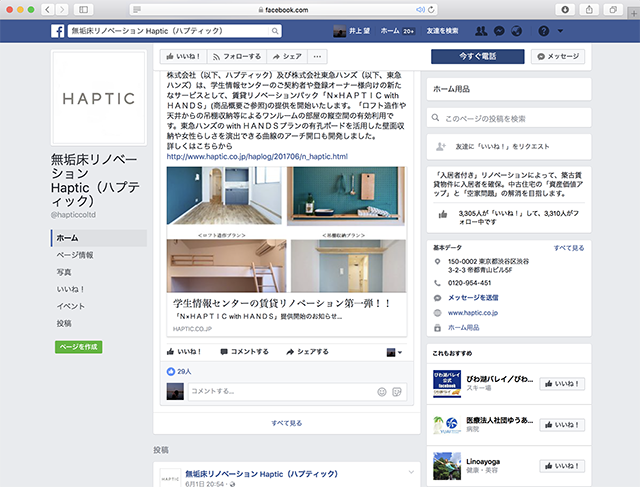Send the page a メッセージ
Image resolution: width=640 pixels, height=487 pixels.
tap(558, 56)
